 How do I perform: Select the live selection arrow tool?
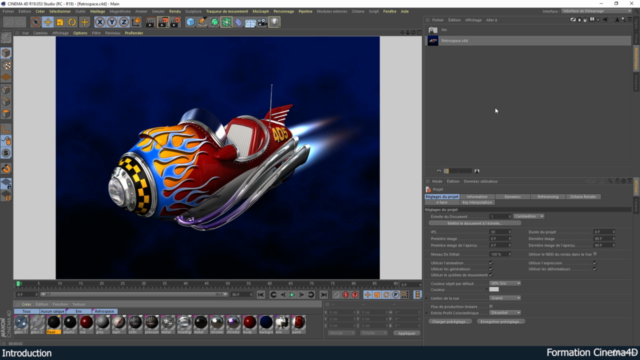pos(36,22)
